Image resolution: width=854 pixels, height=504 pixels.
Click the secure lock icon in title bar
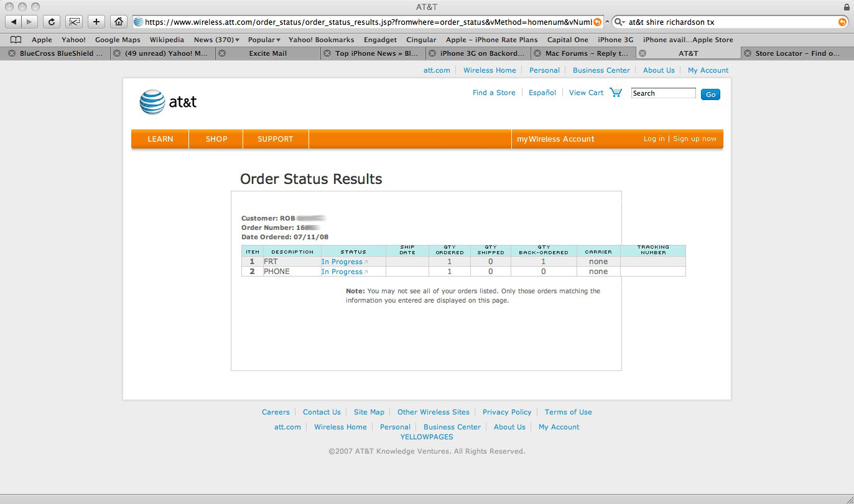click(846, 7)
